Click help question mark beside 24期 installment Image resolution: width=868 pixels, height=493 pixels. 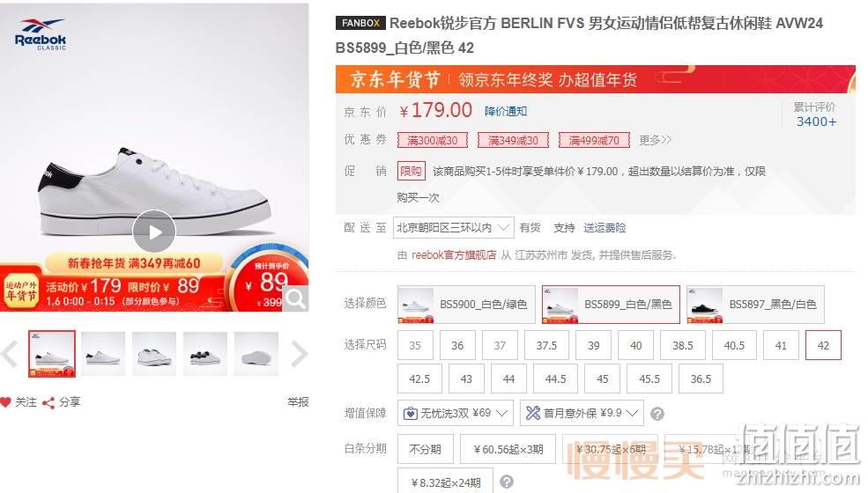pos(507,482)
